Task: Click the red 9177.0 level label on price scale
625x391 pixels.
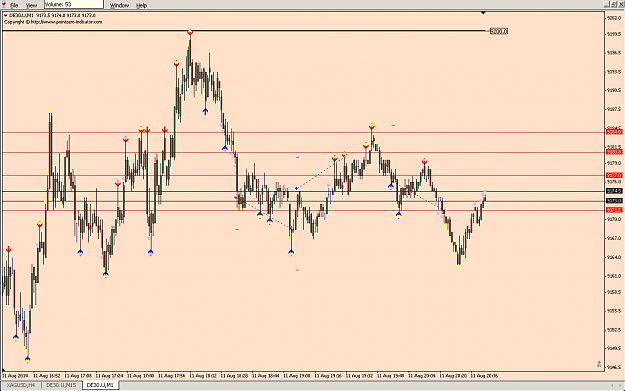Action: (614, 175)
